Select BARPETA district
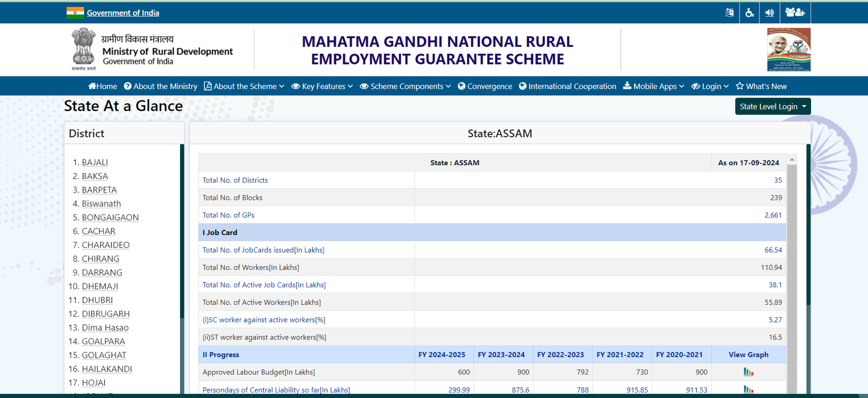Screen dimensions: 868x398 pyautogui.click(x=99, y=190)
